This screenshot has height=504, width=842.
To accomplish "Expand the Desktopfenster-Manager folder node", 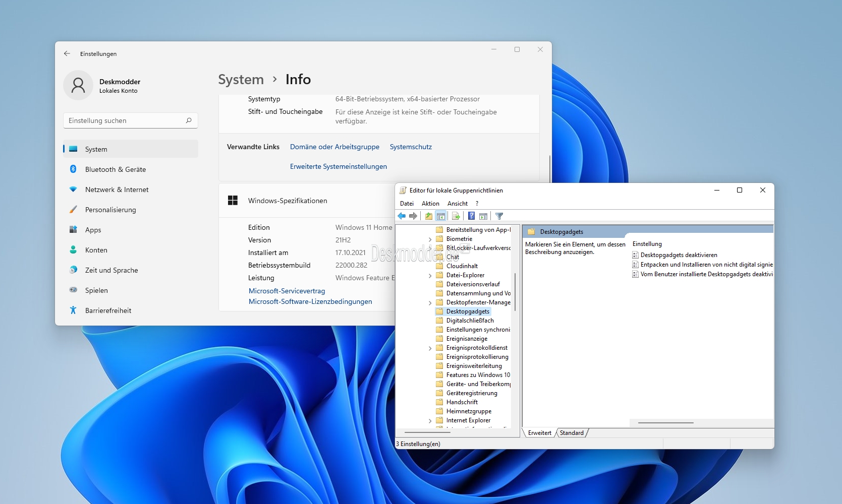I will pyautogui.click(x=430, y=303).
